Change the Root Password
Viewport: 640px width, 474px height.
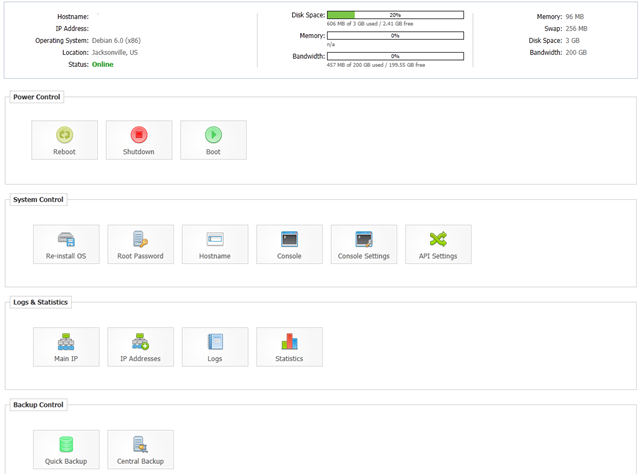tap(140, 244)
